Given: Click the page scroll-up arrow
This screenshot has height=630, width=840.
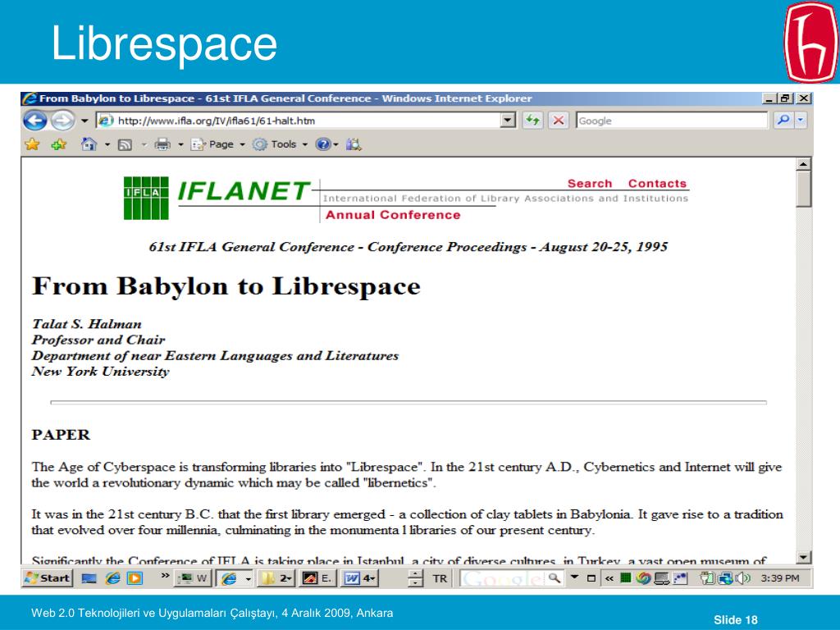Looking at the screenshot, I should coord(803,164).
